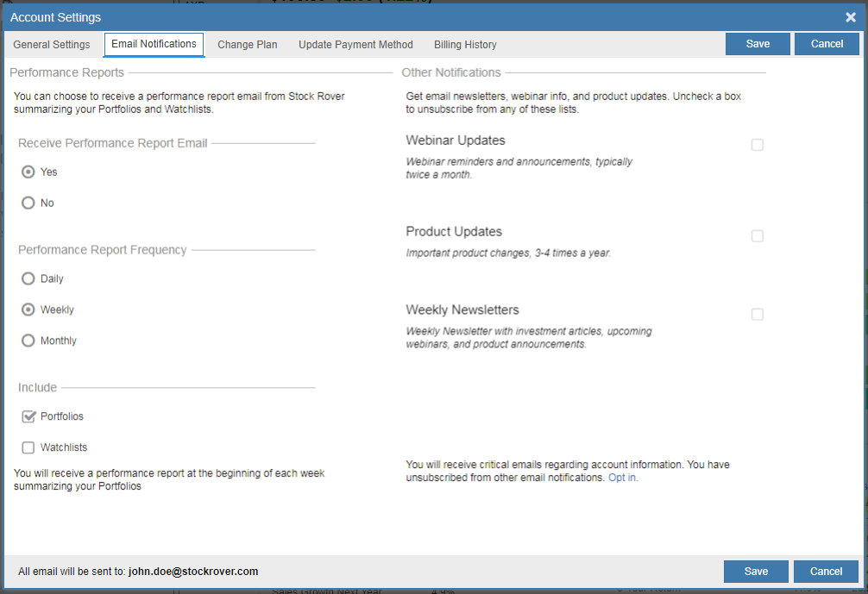Close the Account Settings dialog
The height and width of the screenshot is (594, 868).
(x=850, y=17)
